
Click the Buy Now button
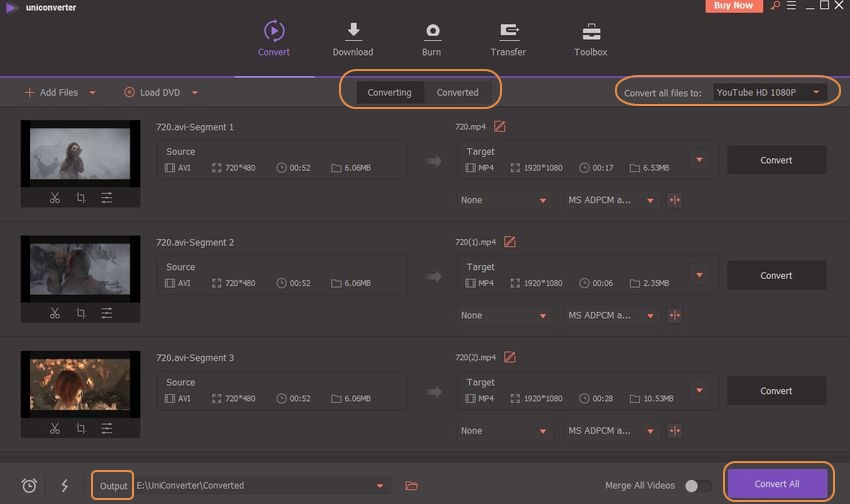pos(735,6)
